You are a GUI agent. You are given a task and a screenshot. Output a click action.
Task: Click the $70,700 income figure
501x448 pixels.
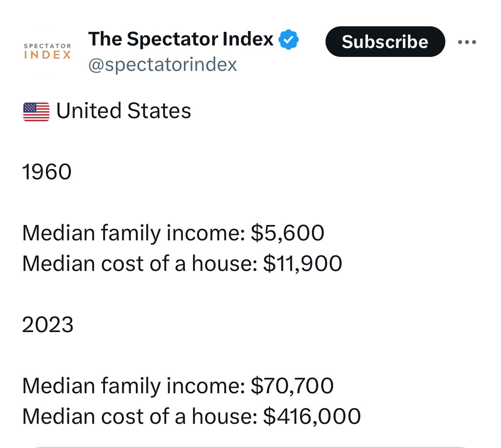[292, 386]
